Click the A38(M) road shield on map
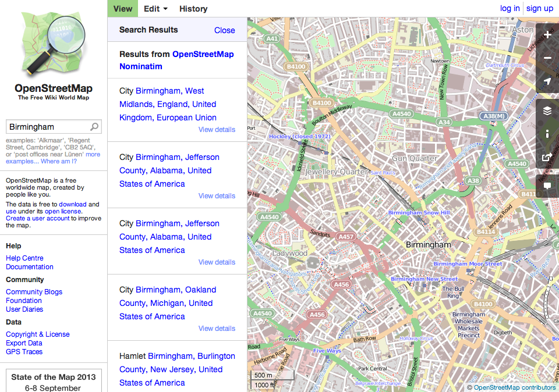Screen dimensions: 559x392 pos(494,116)
